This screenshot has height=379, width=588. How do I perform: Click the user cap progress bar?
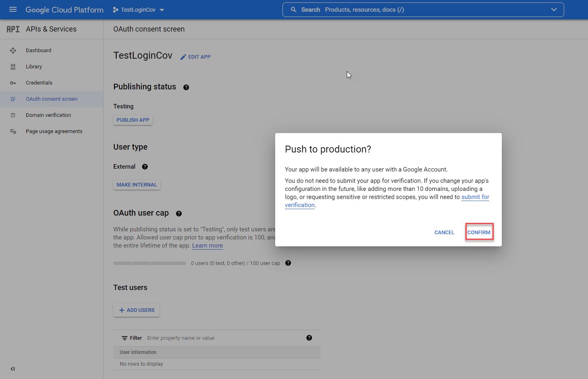(150, 263)
